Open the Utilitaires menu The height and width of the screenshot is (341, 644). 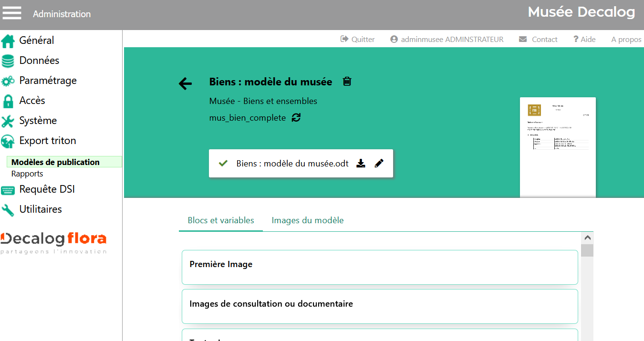41,209
